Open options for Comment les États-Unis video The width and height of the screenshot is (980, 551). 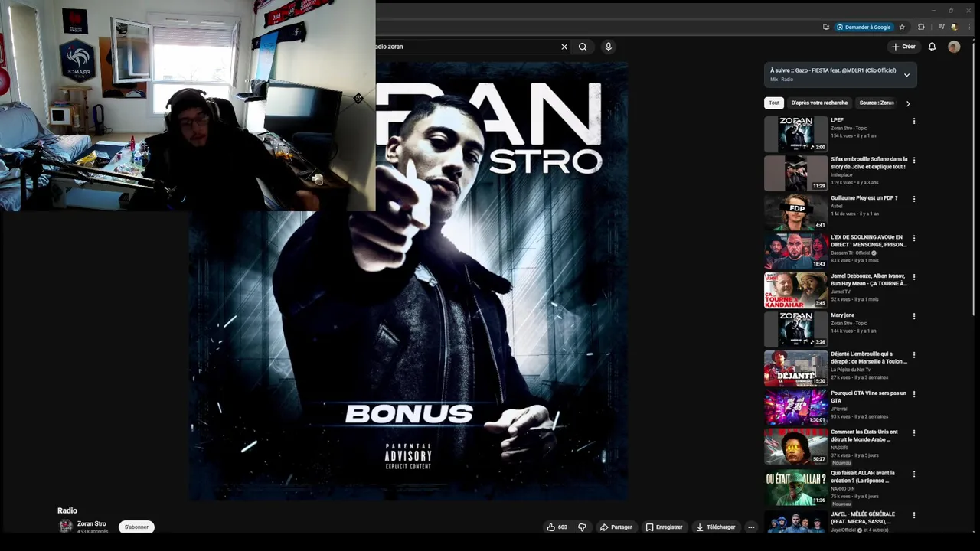click(x=913, y=433)
